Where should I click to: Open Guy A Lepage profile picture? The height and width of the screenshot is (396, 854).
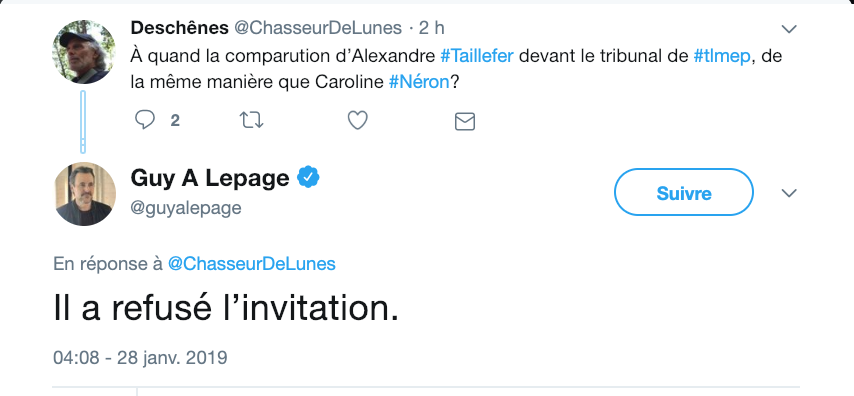click(85, 194)
